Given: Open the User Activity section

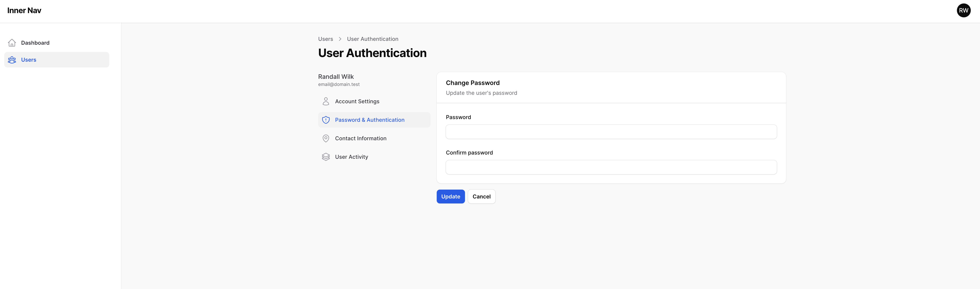Looking at the screenshot, I should pyautogui.click(x=351, y=157).
